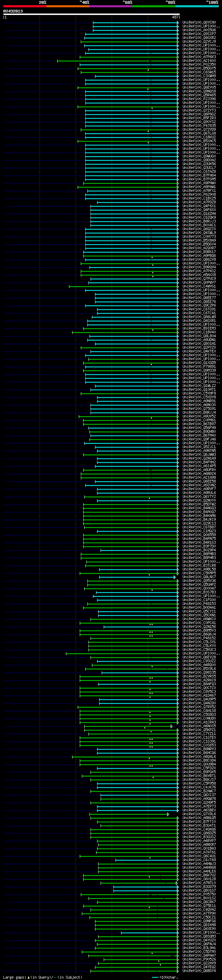The height and width of the screenshot is (980, 222).
Task: Open hit UniRef100_A0S5U6
Action: coord(199,30)
